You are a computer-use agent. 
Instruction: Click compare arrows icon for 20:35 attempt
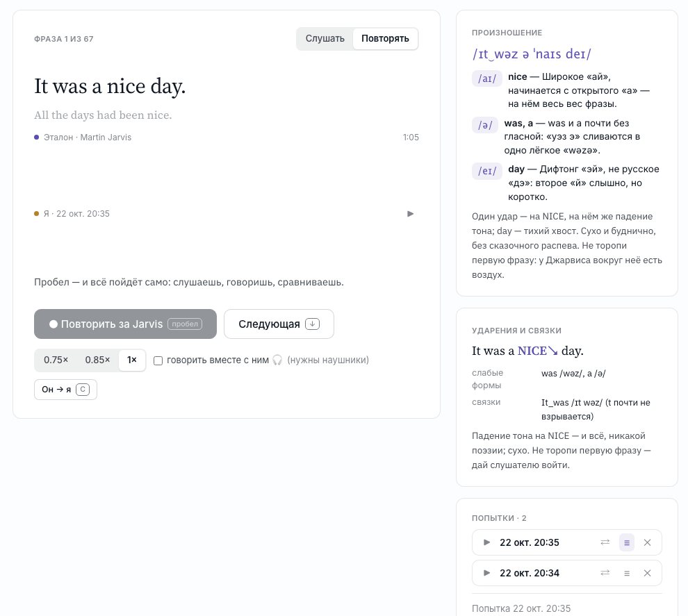(605, 542)
